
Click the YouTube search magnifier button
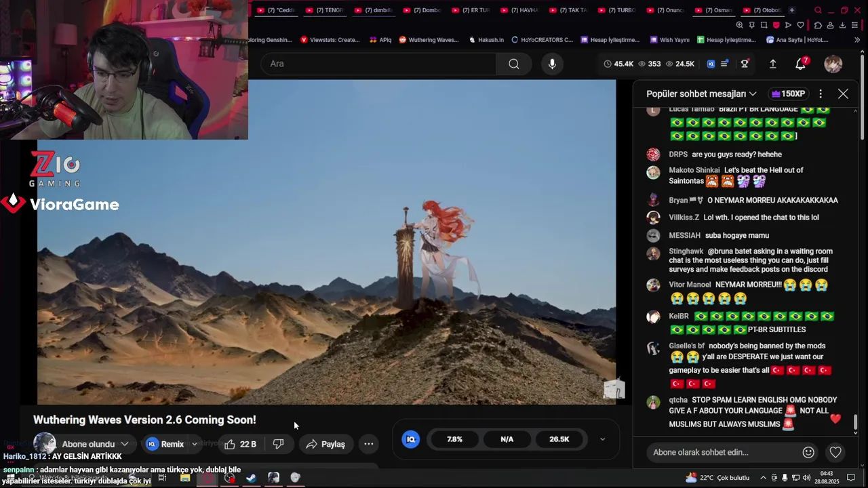(514, 64)
